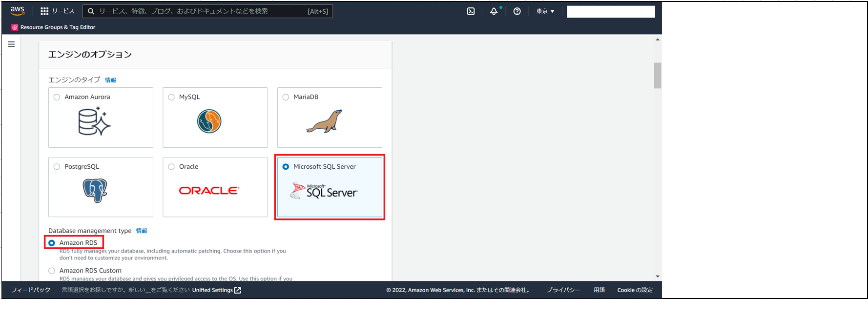Click the Amazon Aurora database icon

click(94, 121)
